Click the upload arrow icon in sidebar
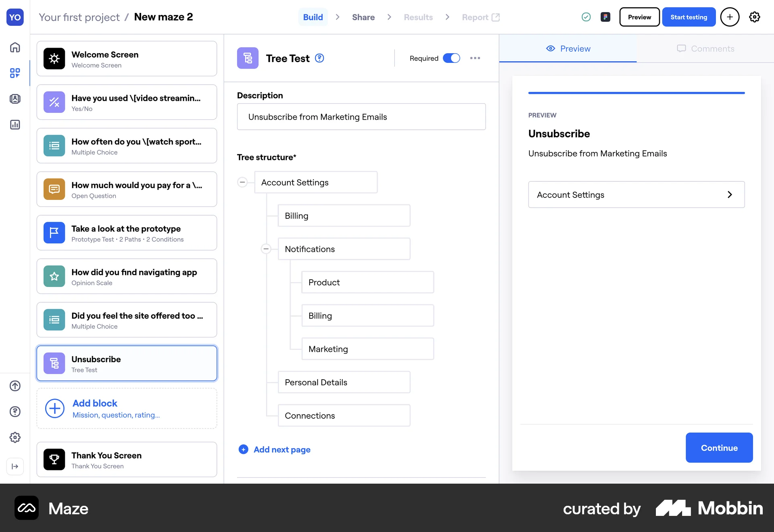The height and width of the screenshot is (532, 774). tap(15, 386)
